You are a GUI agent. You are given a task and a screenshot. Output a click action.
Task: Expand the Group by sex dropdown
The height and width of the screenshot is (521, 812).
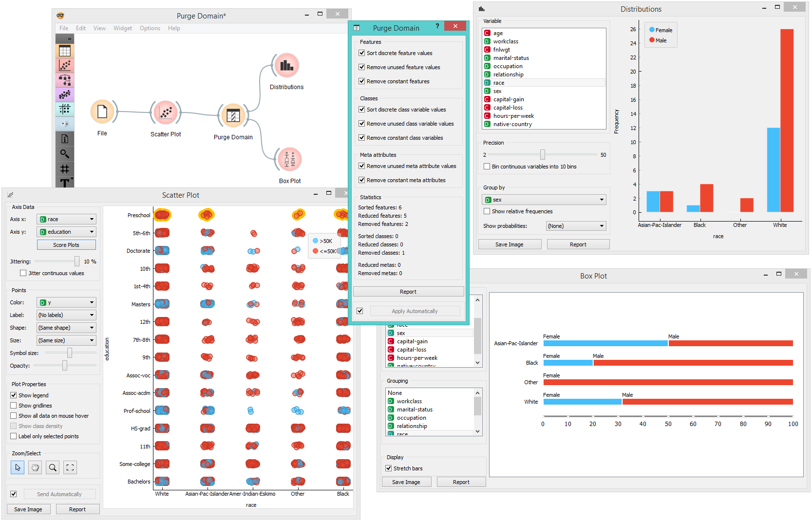tap(544, 200)
